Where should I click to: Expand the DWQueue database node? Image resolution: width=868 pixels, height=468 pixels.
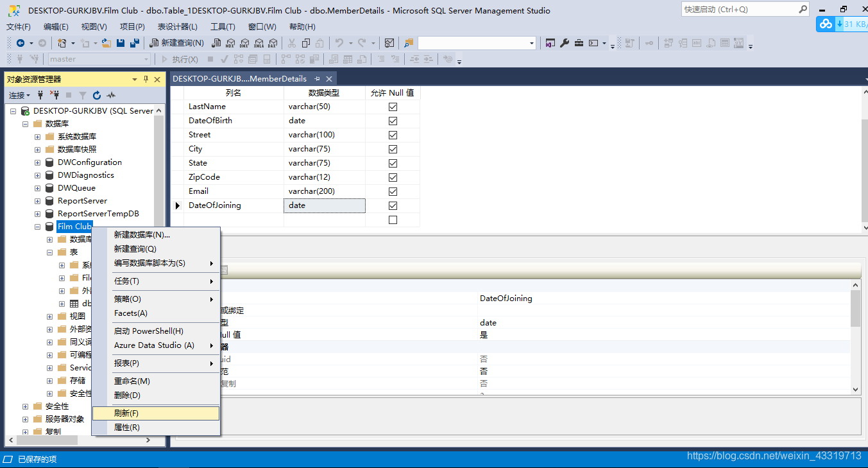(37, 188)
